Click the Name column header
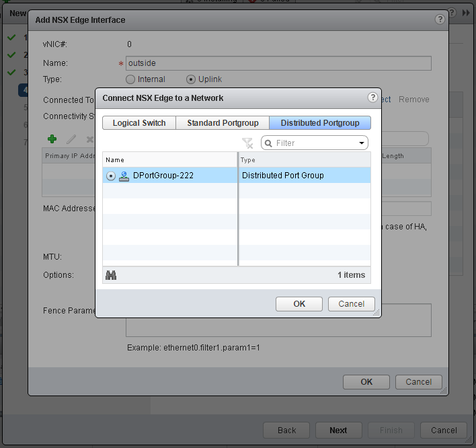 coord(170,160)
